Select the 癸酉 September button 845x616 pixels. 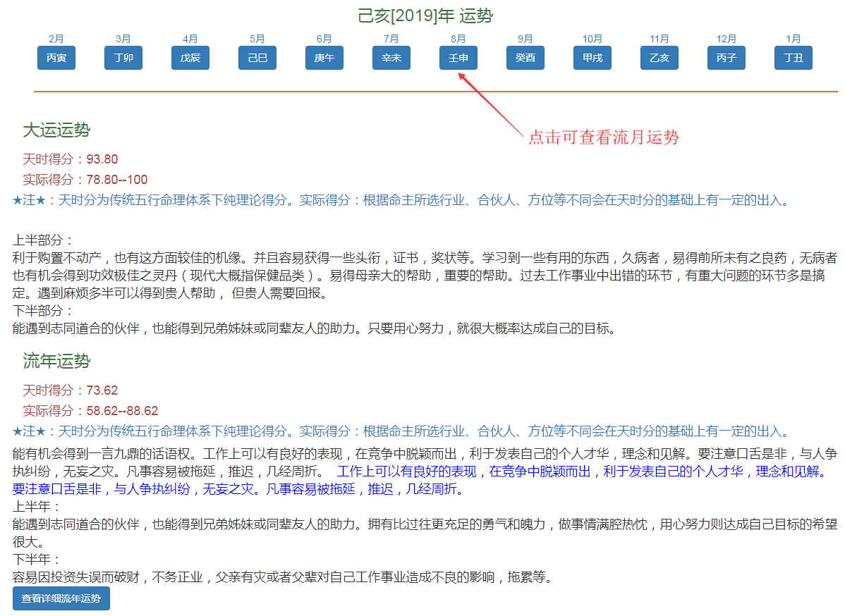point(525,58)
